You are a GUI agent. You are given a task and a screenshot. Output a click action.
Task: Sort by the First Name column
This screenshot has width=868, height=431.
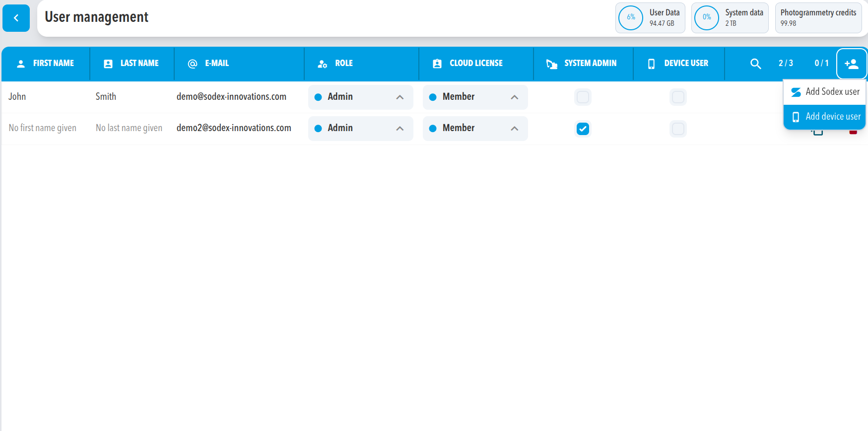(46, 64)
